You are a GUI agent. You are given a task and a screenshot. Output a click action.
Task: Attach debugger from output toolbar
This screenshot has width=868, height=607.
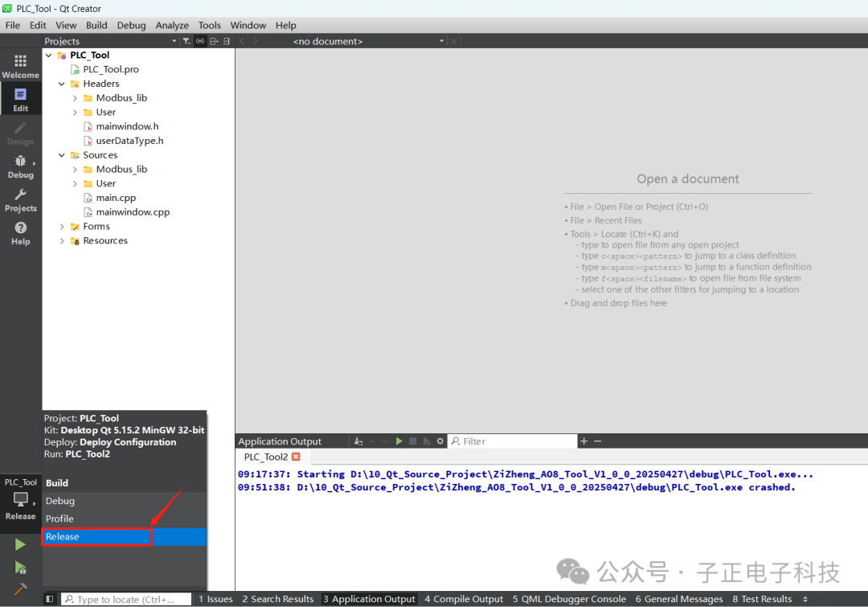(x=426, y=441)
